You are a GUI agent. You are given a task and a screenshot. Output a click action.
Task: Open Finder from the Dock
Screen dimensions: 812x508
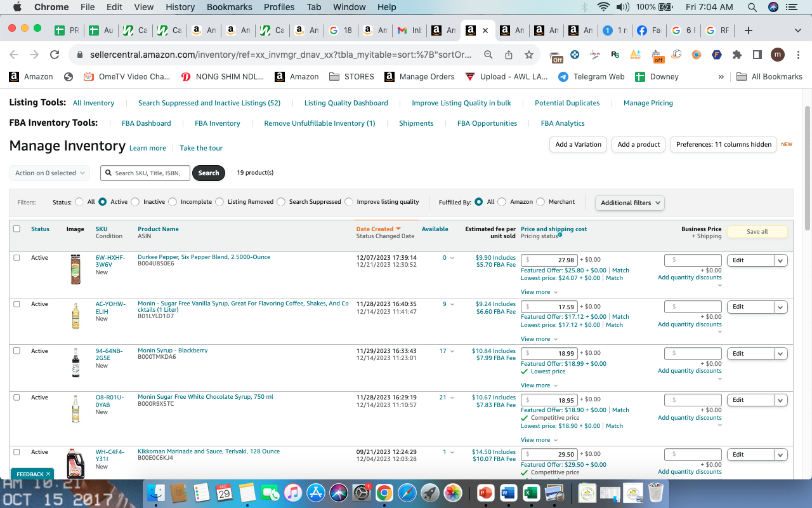point(157,492)
